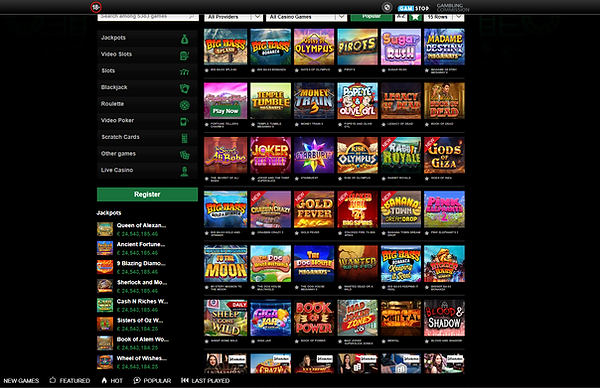Screen dimensions: 600x388
Task: Expand the All Providers dropdown
Action: 233,17
